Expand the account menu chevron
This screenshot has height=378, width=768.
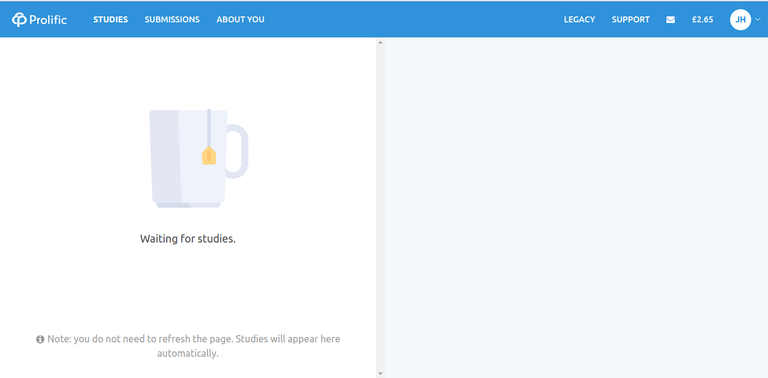coord(758,20)
